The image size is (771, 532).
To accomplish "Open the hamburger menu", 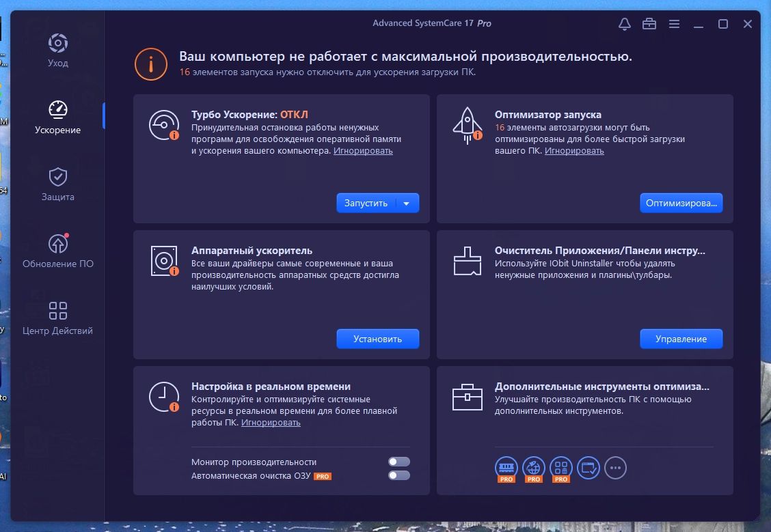I will 674,23.
